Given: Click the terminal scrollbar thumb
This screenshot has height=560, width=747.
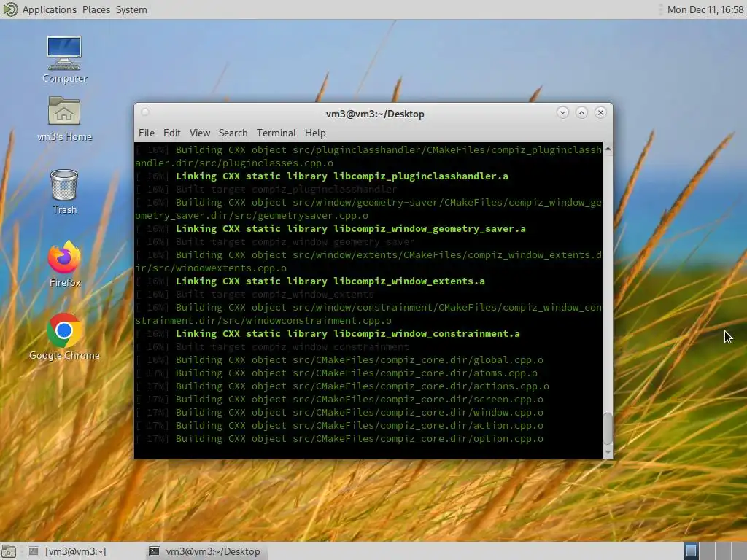Looking at the screenshot, I should coord(608,429).
